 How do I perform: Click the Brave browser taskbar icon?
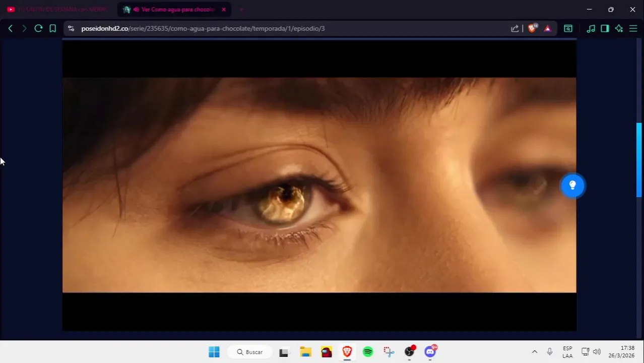coord(347,352)
